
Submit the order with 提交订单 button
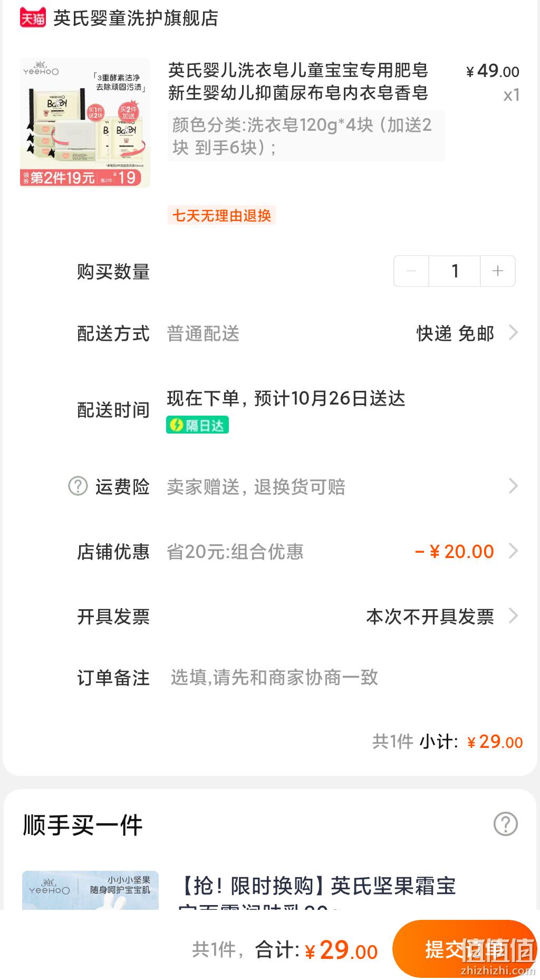[465, 949]
